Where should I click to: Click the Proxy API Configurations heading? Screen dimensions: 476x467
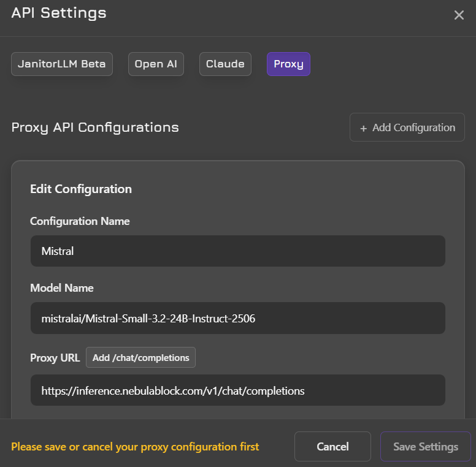pyautogui.click(x=95, y=127)
